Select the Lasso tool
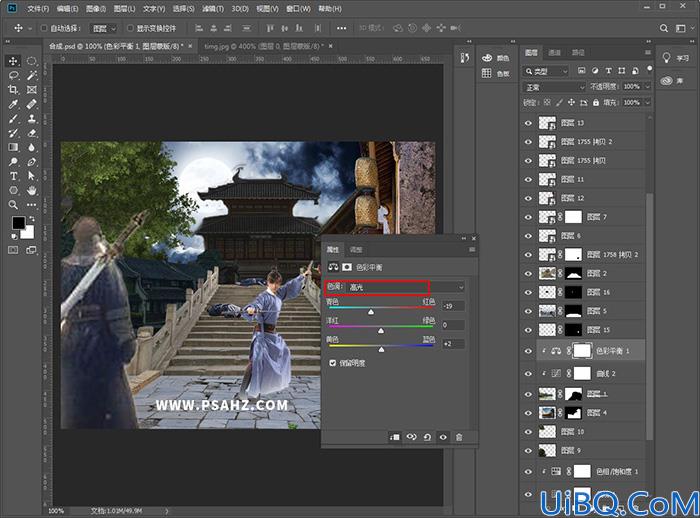 pos(13,75)
